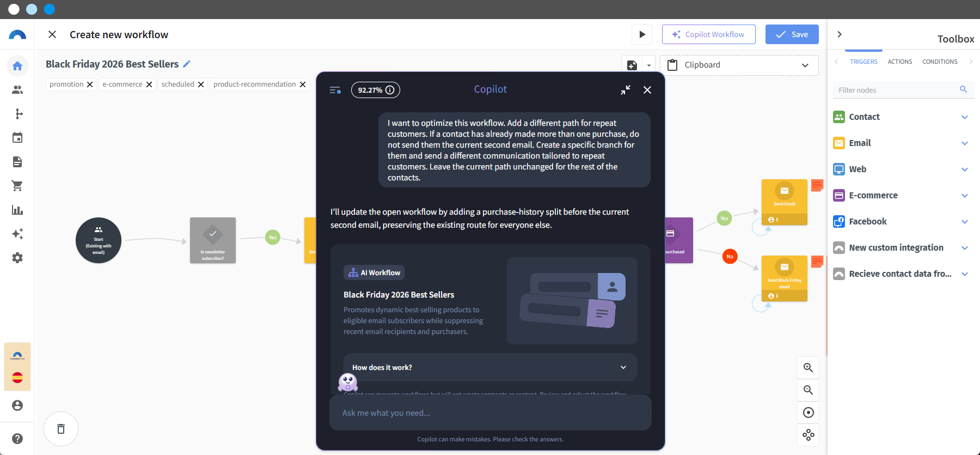Open the Contacts icon in left sidebar

tap(17, 90)
